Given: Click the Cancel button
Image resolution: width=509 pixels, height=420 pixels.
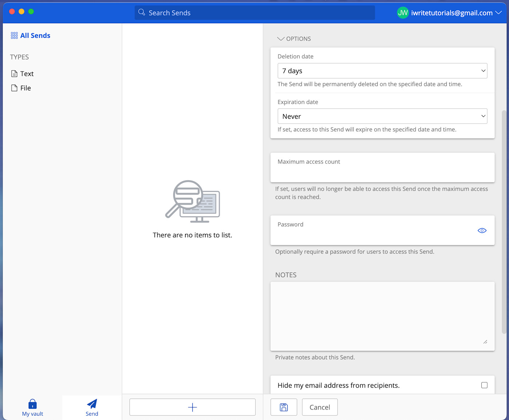Looking at the screenshot, I should pos(320,407).
